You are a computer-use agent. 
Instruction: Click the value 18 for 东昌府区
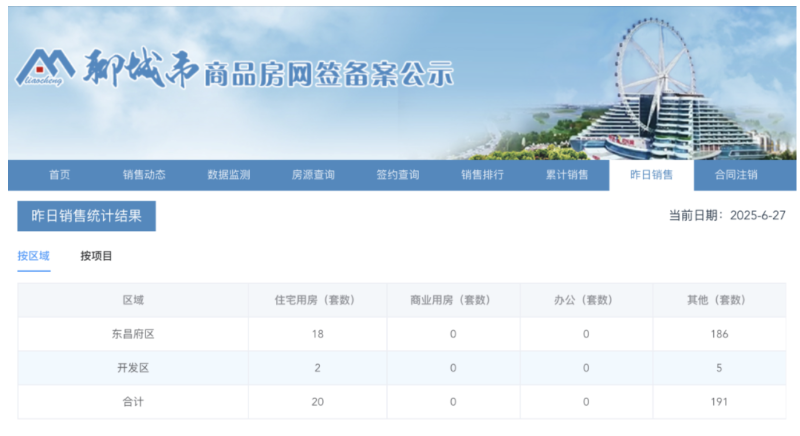pos(317,335)
